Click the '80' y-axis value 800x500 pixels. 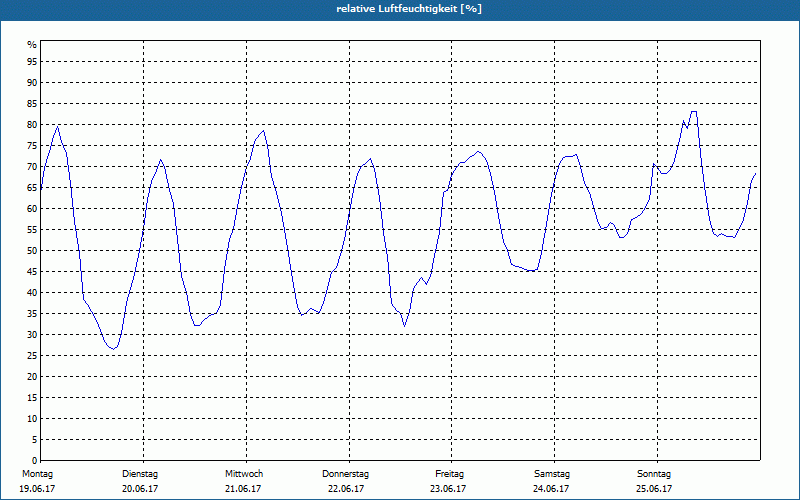pos(32,124)
